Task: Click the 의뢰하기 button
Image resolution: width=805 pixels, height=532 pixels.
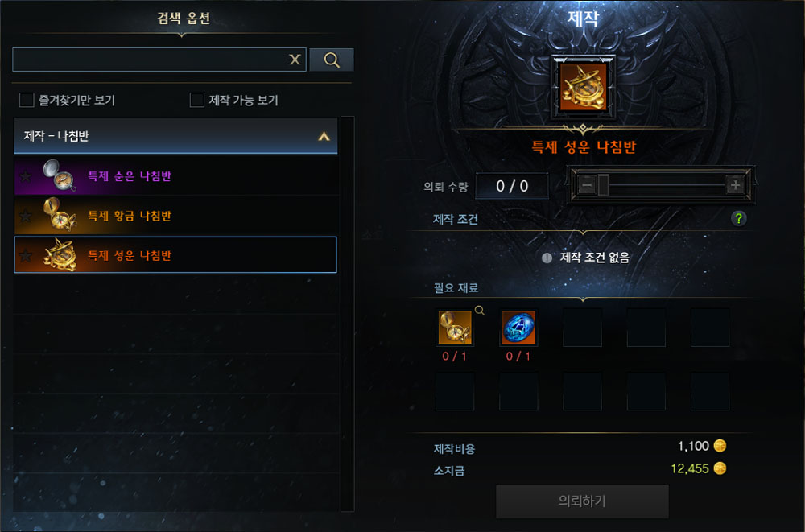Action: (582, 501)
